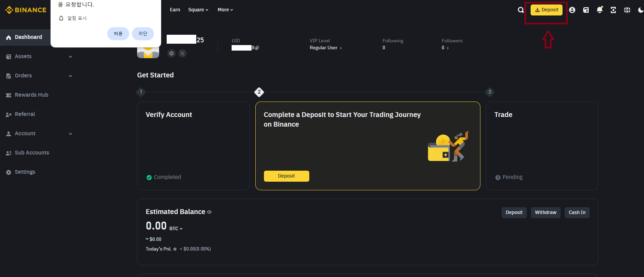The height and width of the screenshot is (277, 644).
Task: Open the search magnifier icon
Action: (521, 10)
